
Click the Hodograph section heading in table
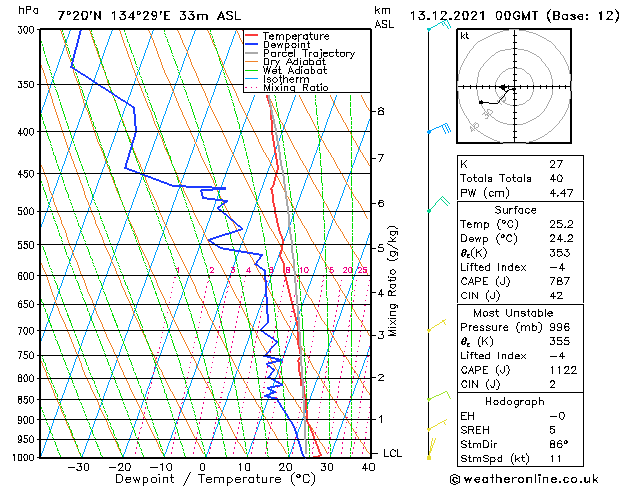[515, 401]
